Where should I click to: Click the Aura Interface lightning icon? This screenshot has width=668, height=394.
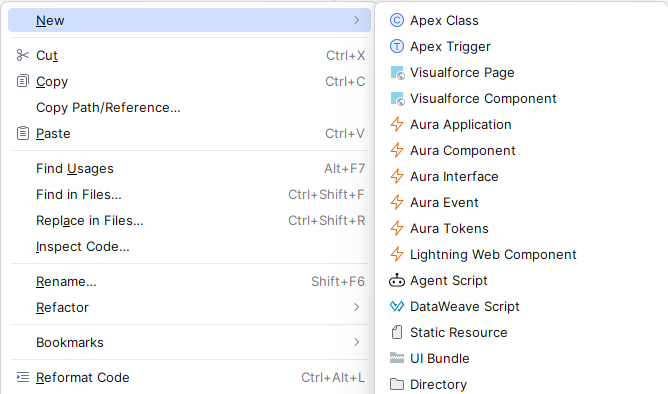(x=397, y=176)
